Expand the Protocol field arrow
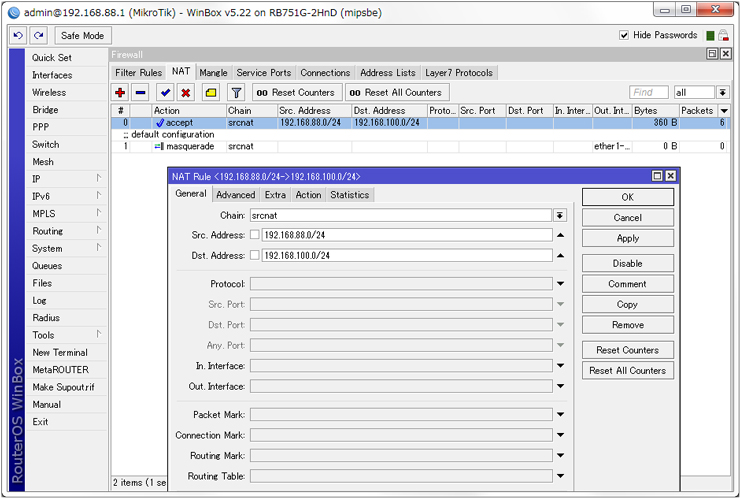 (x=560, y=284)
